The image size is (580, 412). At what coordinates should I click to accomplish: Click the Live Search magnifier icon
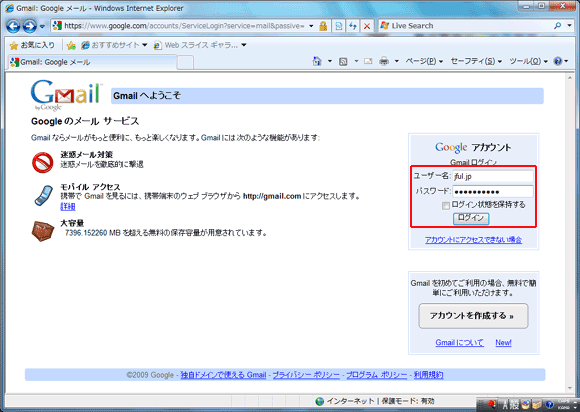558,26
